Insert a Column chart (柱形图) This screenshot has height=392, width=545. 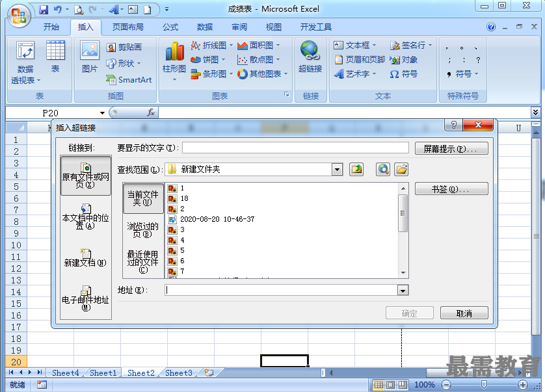click(x=174, y=61)
